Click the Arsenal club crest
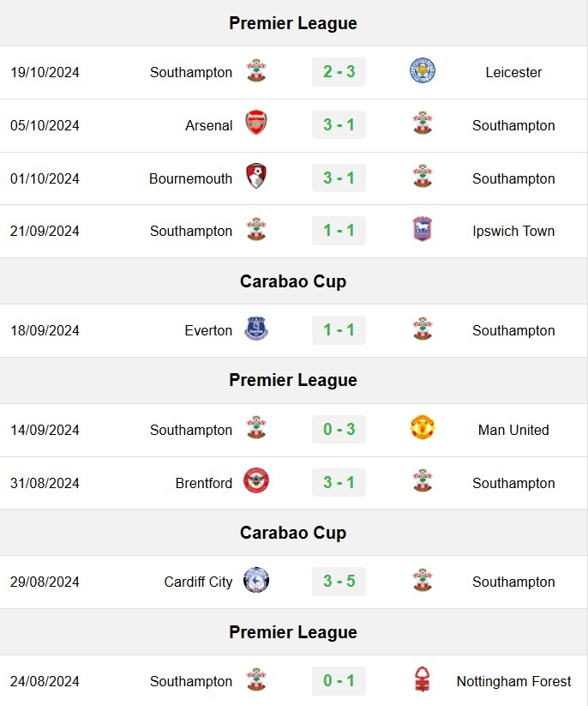588x706 pixels. coord(256,123)
